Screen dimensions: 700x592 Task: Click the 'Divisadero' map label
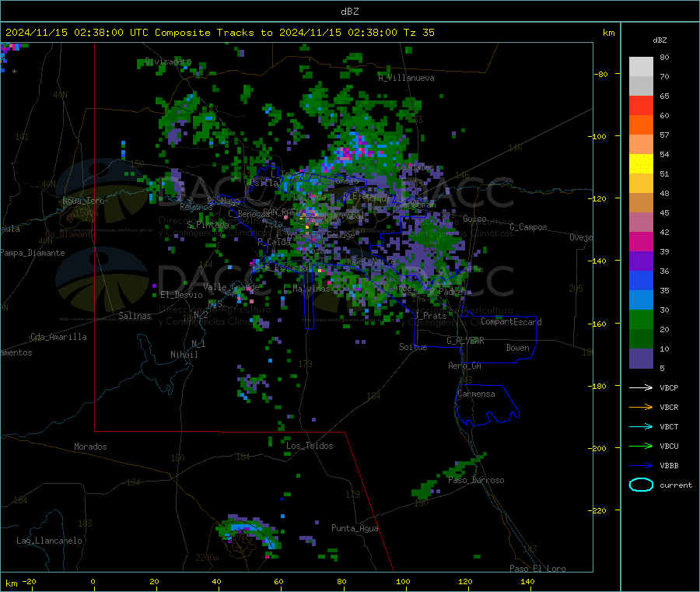click(x=169, y=61)
